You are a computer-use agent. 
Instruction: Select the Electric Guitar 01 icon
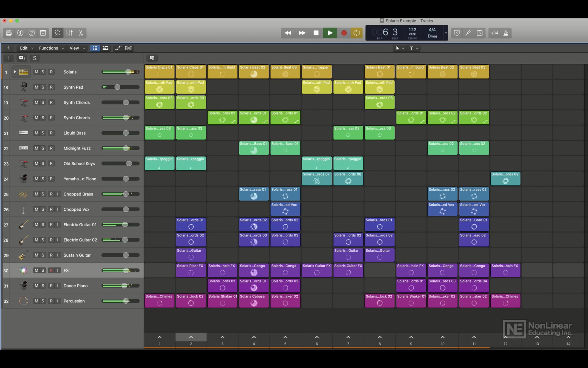[x=24, y=224]
